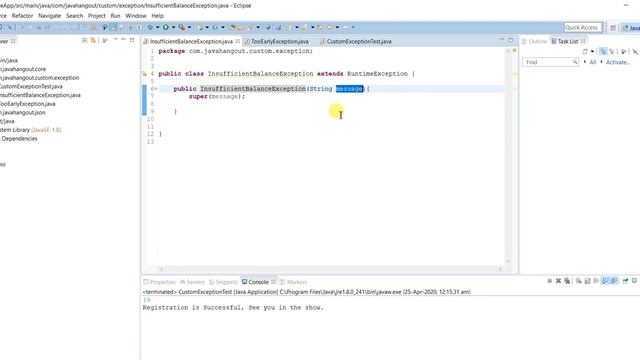Open the Window menu
The width and height of the screenshot is (640, 360).
pyautogui.click(x=136, y=16)
